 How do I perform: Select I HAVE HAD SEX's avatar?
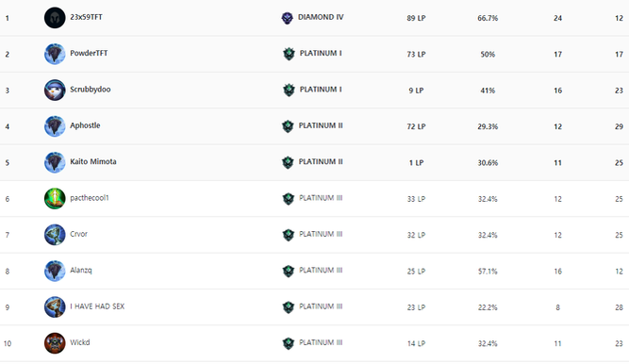pyautogui.click(x=55, y=307)
